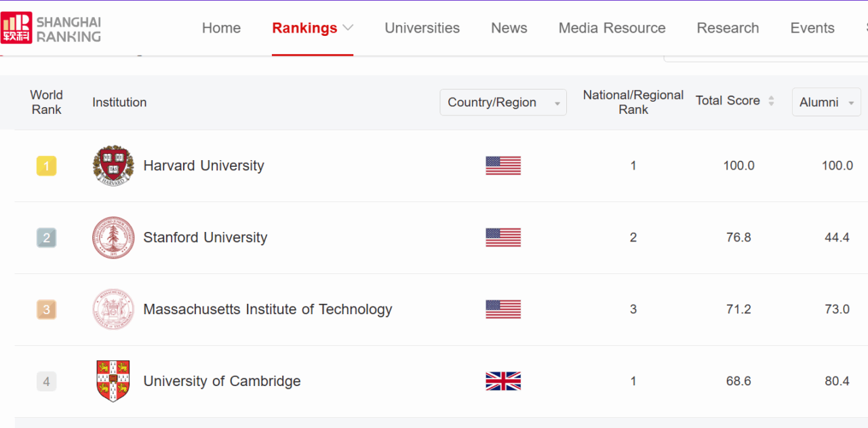The width and height of the screenshot is (868, 428).
Task: Open the Universities menu item
Action: click(422, 28)
